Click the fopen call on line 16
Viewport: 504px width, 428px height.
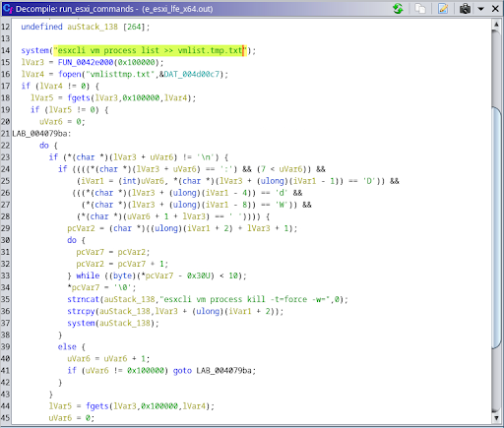[x=70, y=74]
